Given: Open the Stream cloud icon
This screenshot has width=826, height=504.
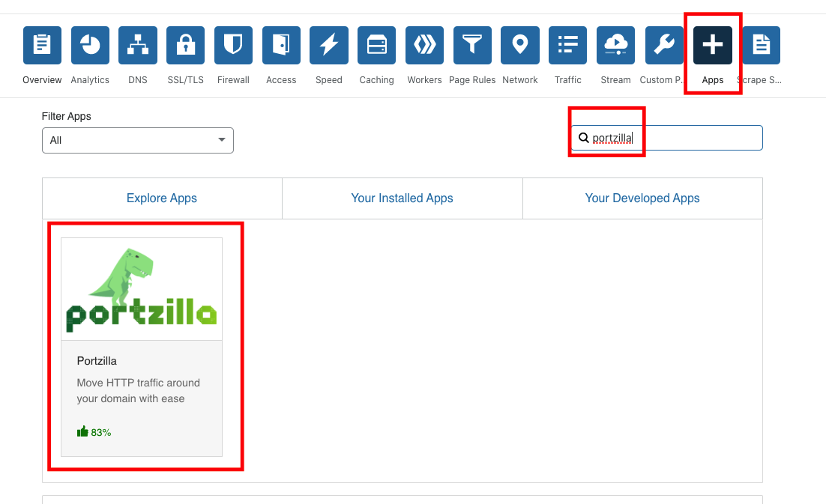Looking at the screenshot, I should (615, 46).
